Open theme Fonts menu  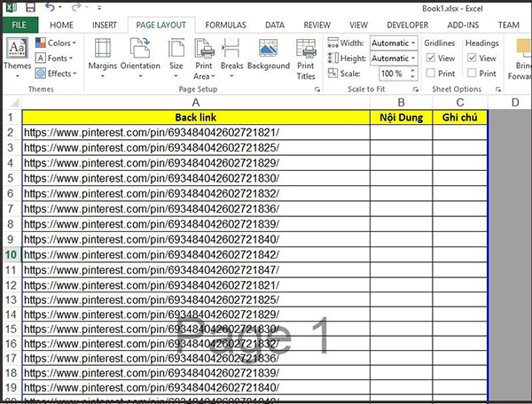(55, 58)
